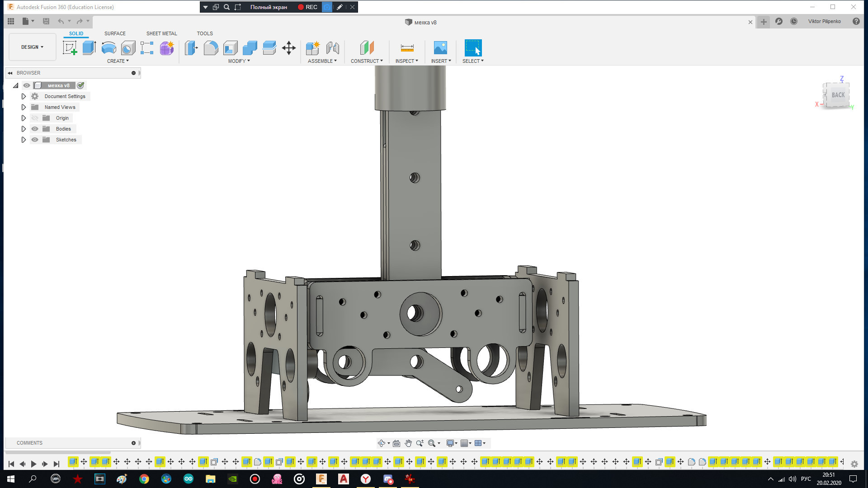Show the hidden Origin folder
Image resolution: width=868 pixels, height=488 pixels.
pos(35,118)
